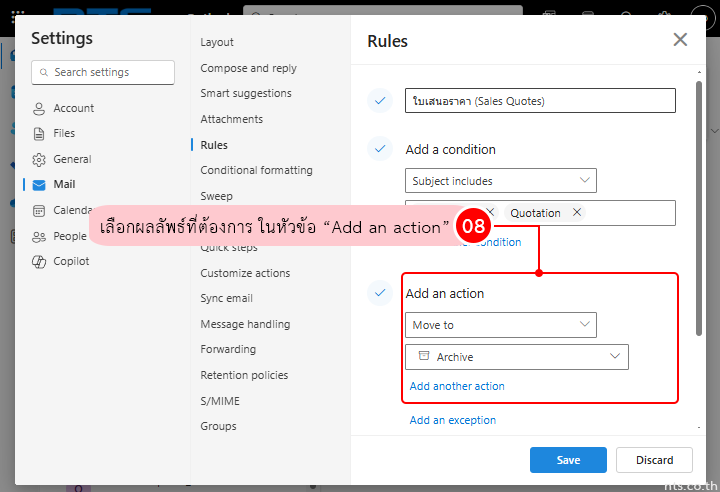Click the Copilot icon in sidebar

pos(39,262)
